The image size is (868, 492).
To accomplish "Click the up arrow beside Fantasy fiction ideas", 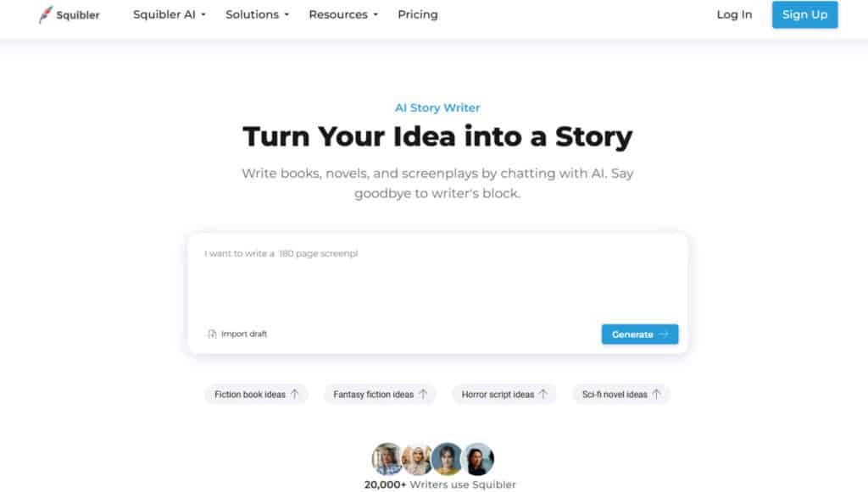I will 423,394.
